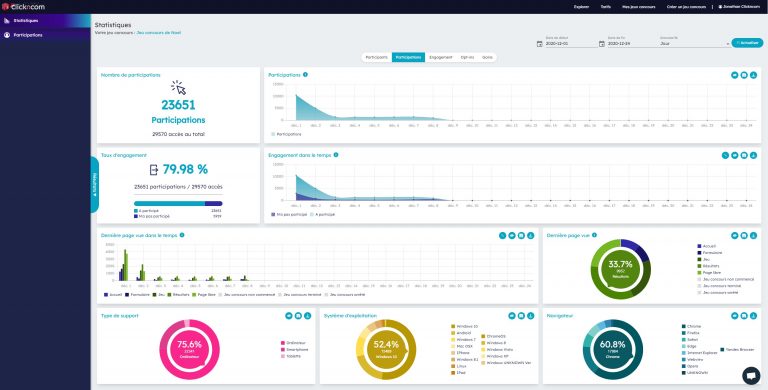The image size is (768, 390).
Task: Click info icon beside Participations chart title
Action: (x=305, y=75)
